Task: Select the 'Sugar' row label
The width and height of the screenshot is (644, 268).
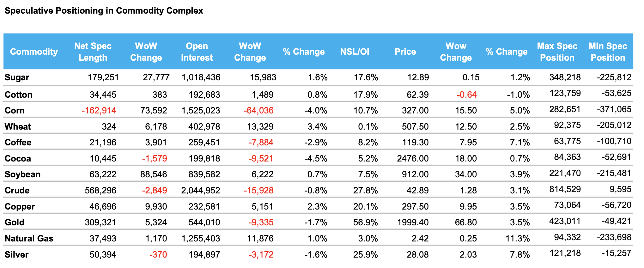Action: pyautogui.click(x=17, y=77)
